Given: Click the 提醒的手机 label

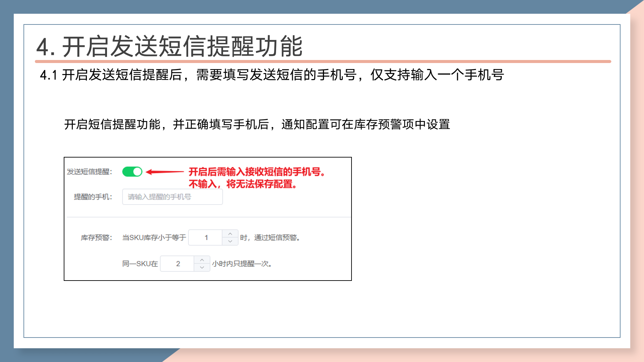Looking at the screenshot, I should [93, 197].
